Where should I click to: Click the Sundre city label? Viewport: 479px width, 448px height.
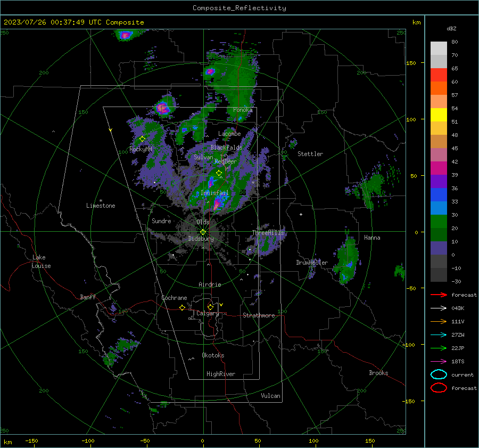pyautogui.click(x=161, y=221)
